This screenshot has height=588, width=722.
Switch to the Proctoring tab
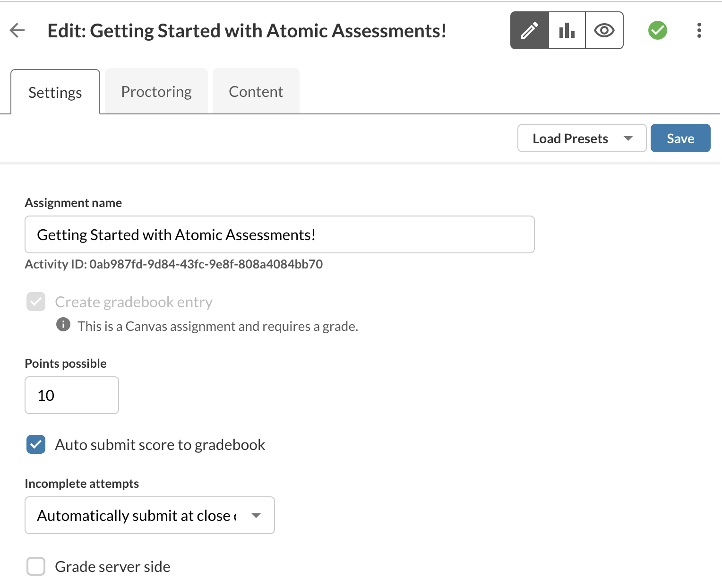156,91
